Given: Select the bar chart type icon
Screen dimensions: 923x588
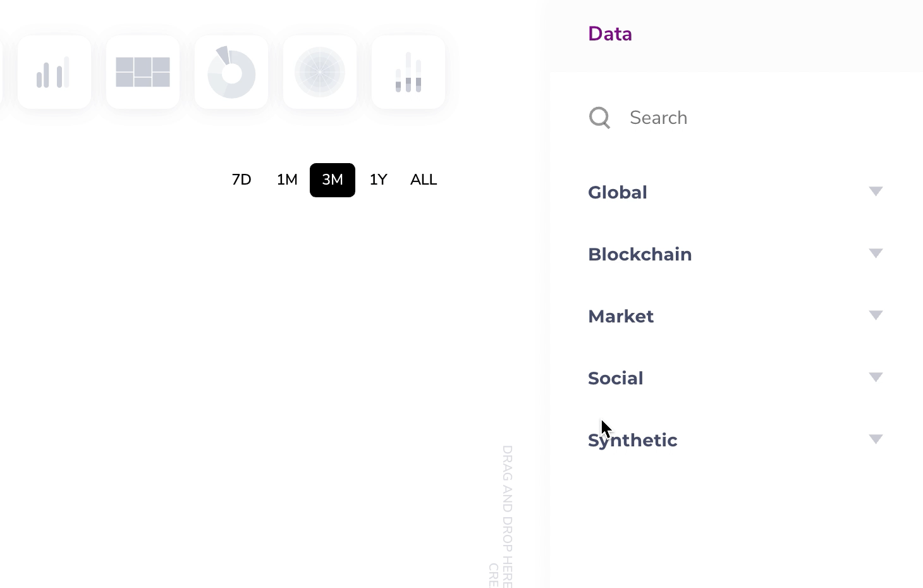Looking at the screenshot, I should tap(54, 72).
